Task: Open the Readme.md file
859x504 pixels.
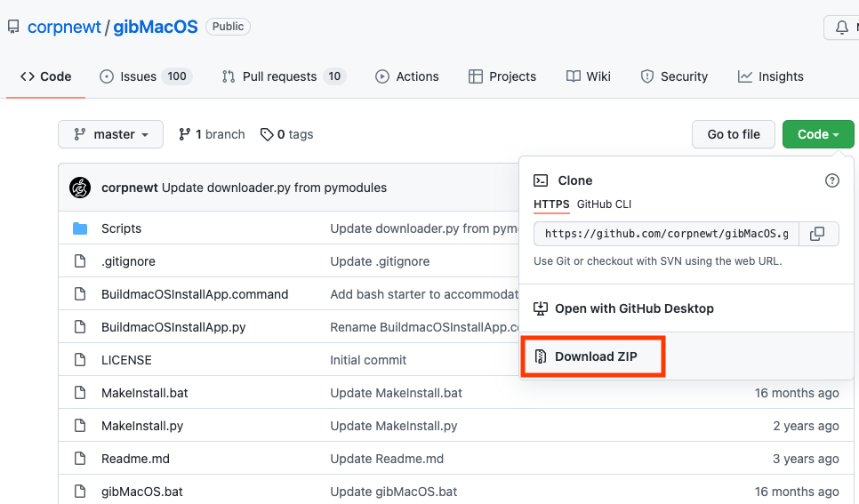Action: [135, 459]
